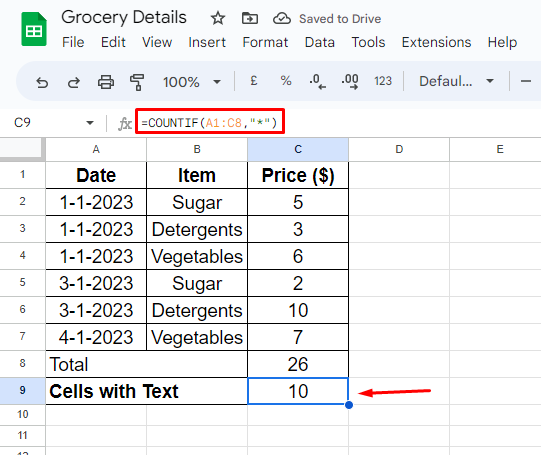The height and width of the screenshot is (455, 541).
Task: Click the Grocery Details title
Action: point(124,17)
